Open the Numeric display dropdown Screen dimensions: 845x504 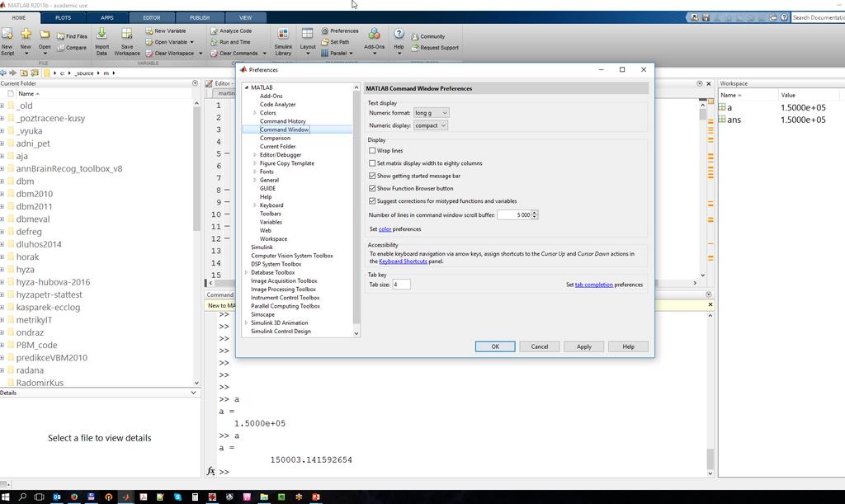[431, 125]
